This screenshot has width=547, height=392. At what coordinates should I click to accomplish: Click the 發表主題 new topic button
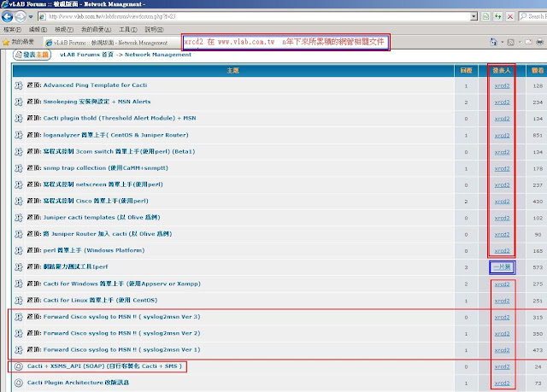point(32,55)
